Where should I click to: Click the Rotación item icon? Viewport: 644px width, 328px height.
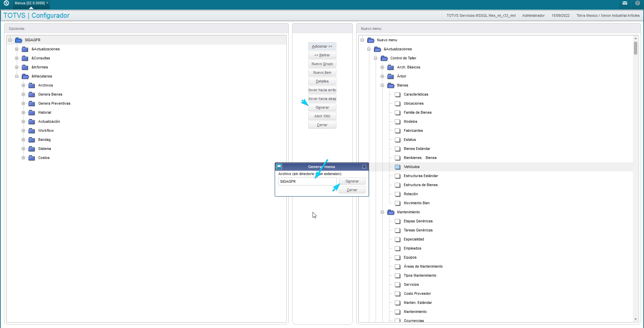[397, 194]
